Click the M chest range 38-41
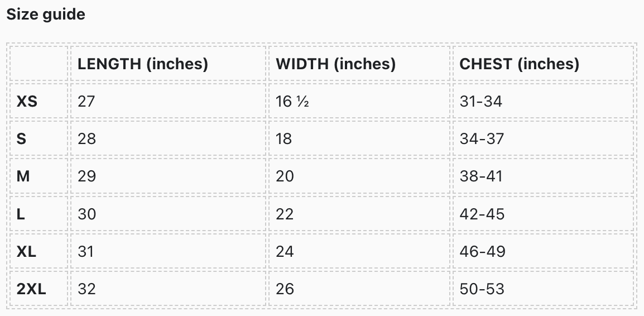Screen dimensions: 644x316 481,176
